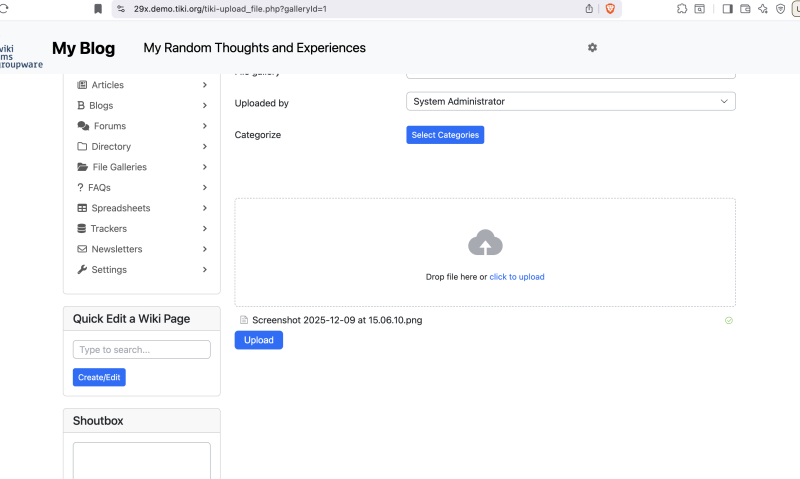The height and width of the screenshot is (479, 800).
Task: Click the Categorize label
Action: [258, 135]
